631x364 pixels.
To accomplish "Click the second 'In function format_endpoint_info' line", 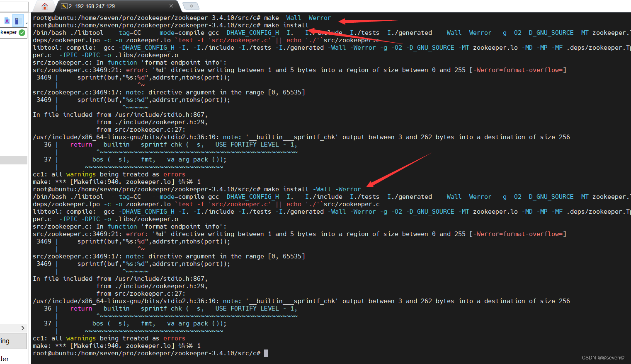I will coord(130,227).
